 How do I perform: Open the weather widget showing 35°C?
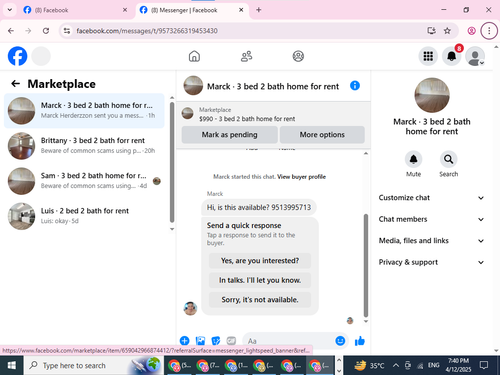click(369, 365)
